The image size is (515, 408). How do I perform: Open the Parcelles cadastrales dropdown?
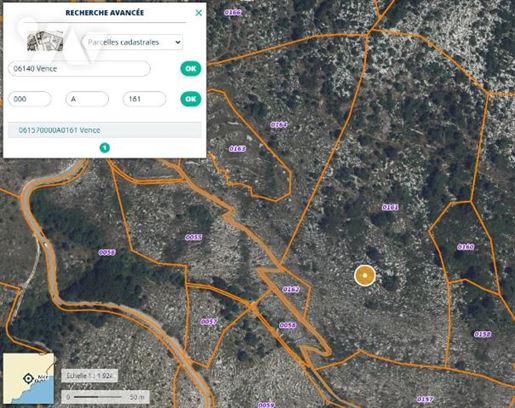pyautogui.click(x=132, y=42)
